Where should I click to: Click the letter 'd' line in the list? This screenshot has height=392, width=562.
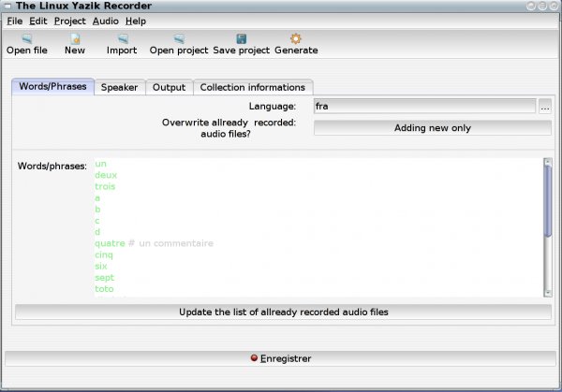97,232
